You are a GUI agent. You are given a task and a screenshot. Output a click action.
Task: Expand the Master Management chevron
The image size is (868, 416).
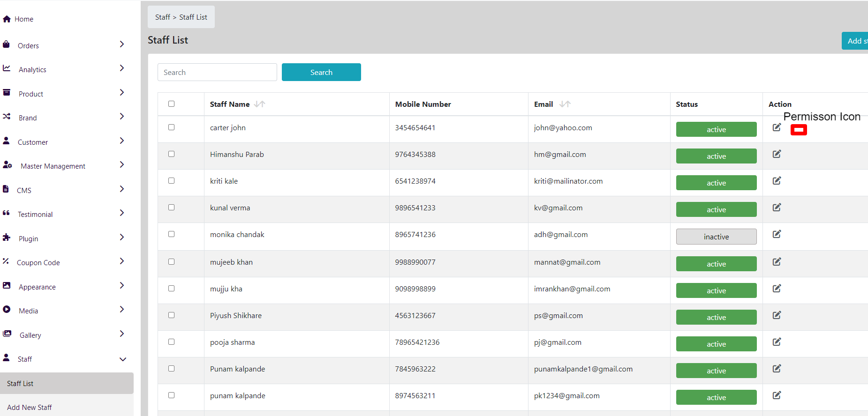tap(122, 164)
